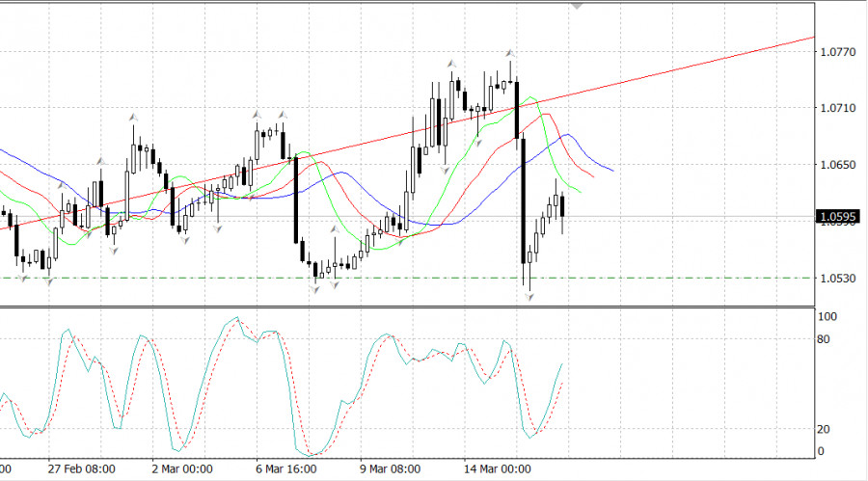This screenshot has width=868, height=481.
Task: Click the 27 Feb 08:00 time label
Action: tap(83, 469)
